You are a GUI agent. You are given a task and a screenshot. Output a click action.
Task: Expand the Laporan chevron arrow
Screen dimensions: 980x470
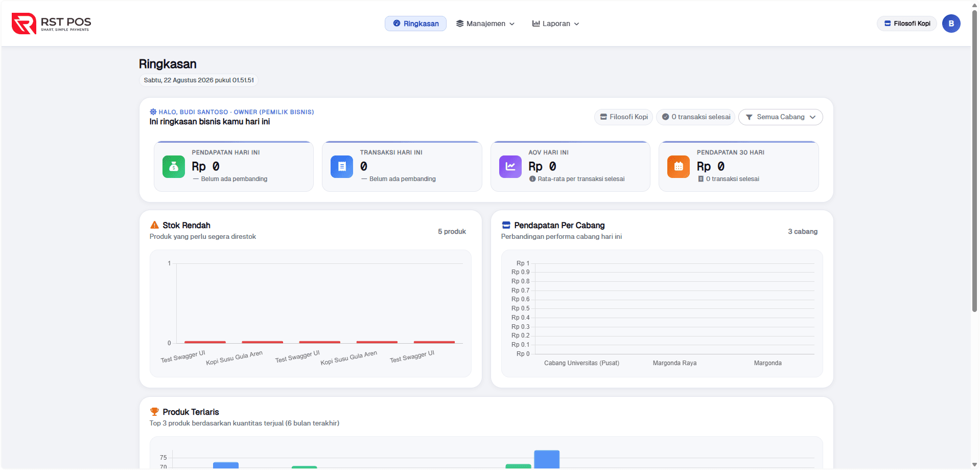pyautogui.click(x=576, y=24)
